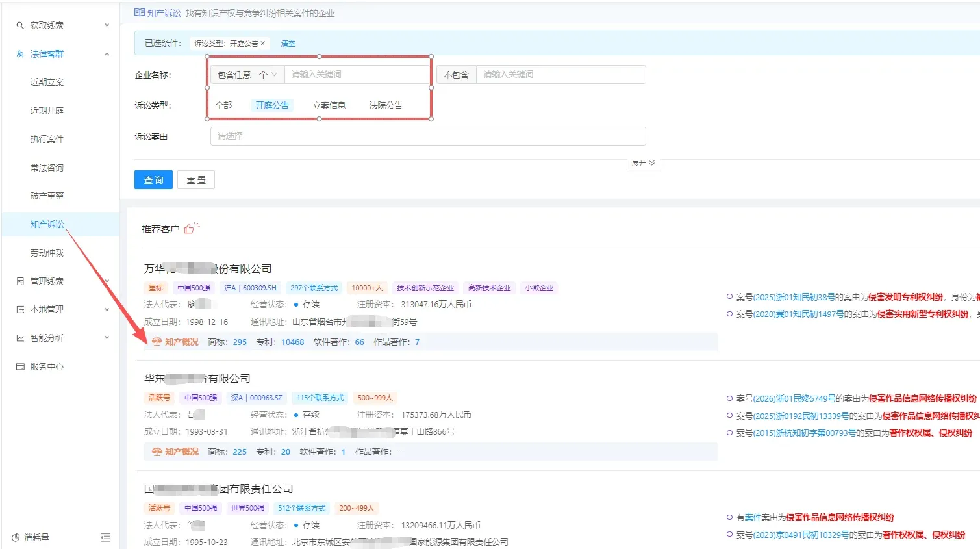The width and height of the screenshot is (980, 549).
Task: Expand the 本地管理 menu chevron
Action: (x=107, y=310)
